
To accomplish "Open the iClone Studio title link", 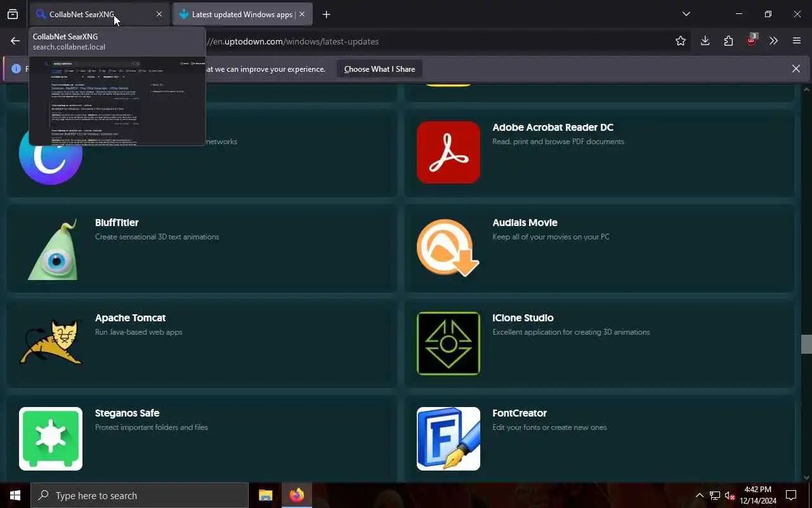I will click(x=523, y=317).
